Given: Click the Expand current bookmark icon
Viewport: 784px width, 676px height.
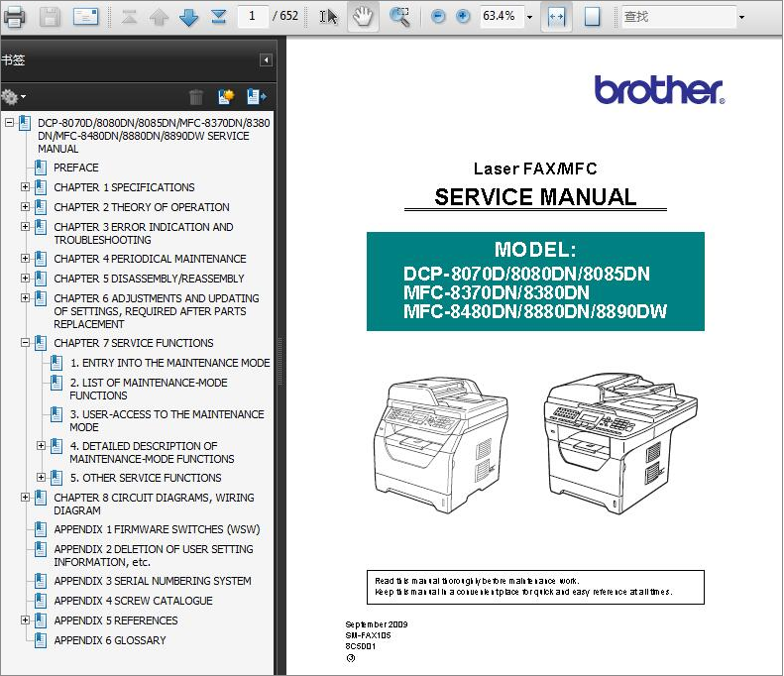Looking at the screenshot, I should pyautogui.click(x=256, y=96).
